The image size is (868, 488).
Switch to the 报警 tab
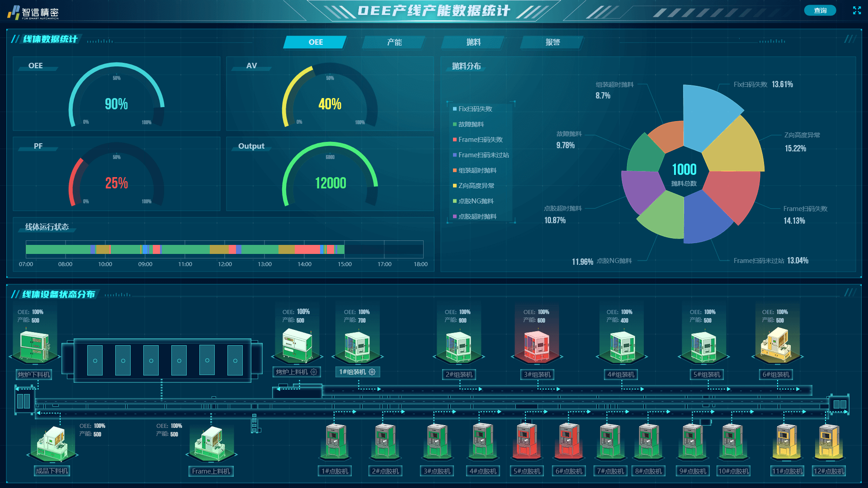[552, 42]
